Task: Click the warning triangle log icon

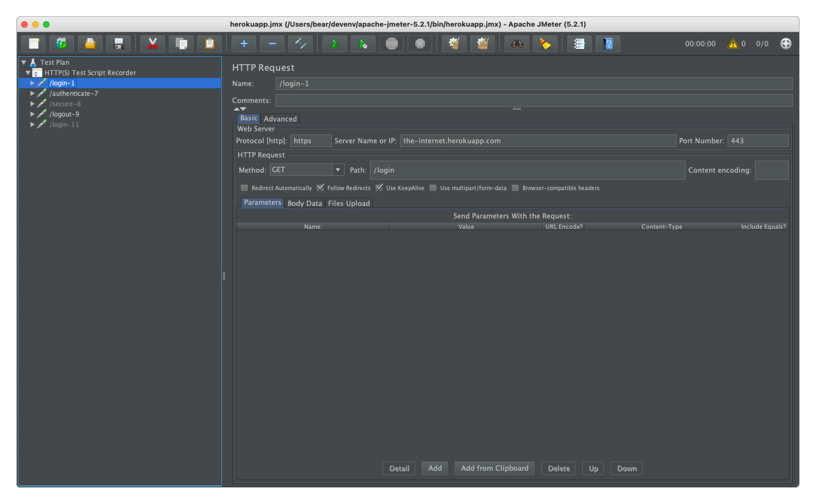Action: click(733, 44)
